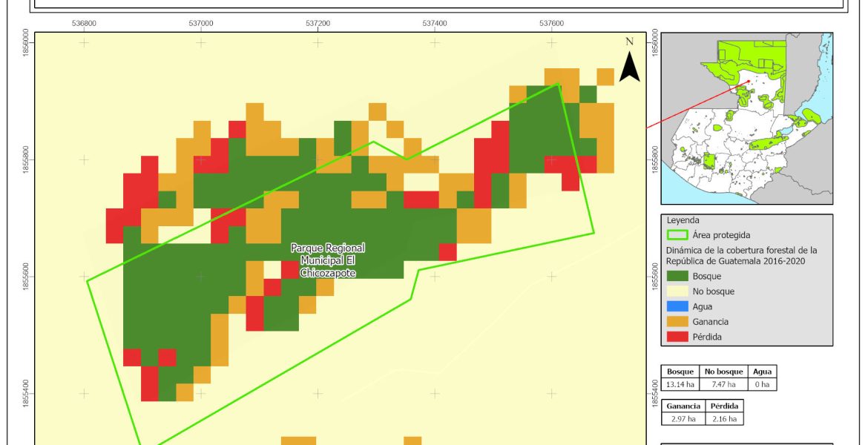Select the 0 ha Agua value cell
Viewport: 868px width, 445px height.
click(x=762, y=384)
